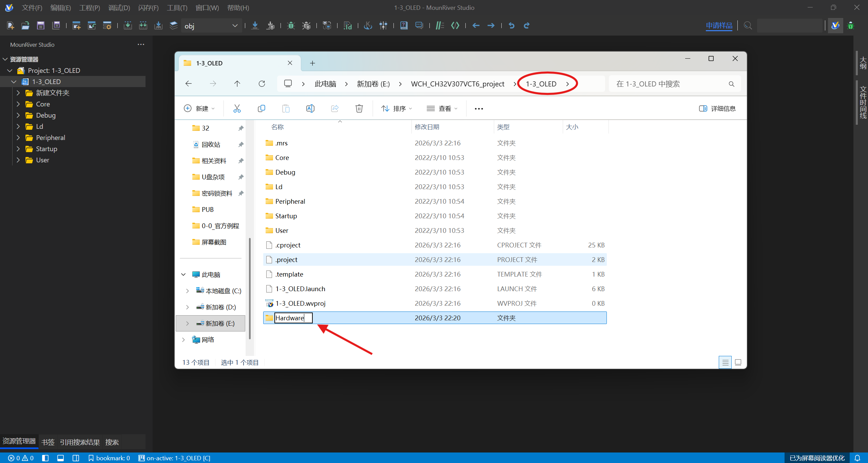Image resolution: width=868 pixels, height=463 pixels.
Task: Click 此电脑 in the address breadcrumb
Action: pos(325,84)
